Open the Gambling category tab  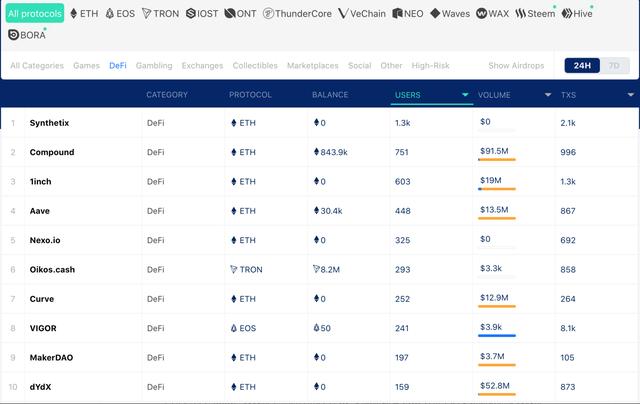pyautogui.click(x=154, y=66)
